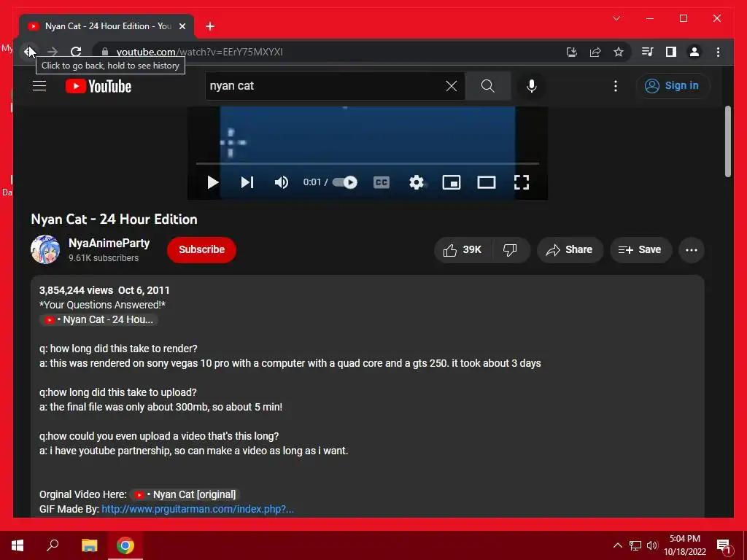Switch to theater mode

point(487,182)
